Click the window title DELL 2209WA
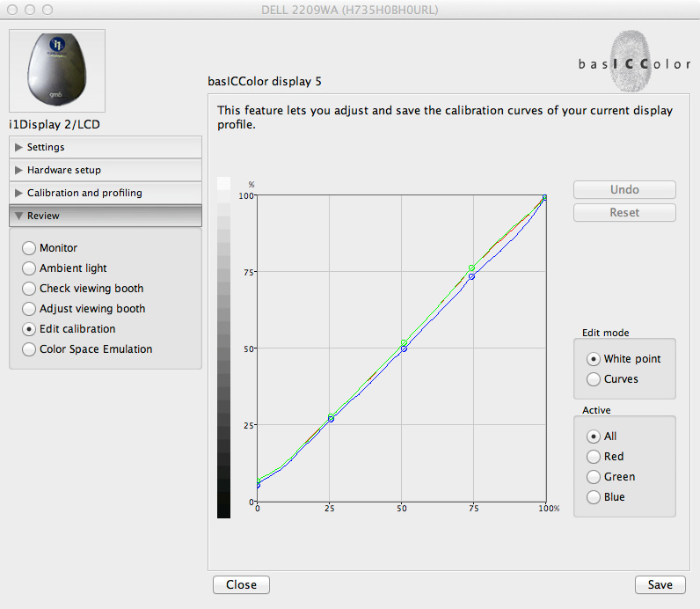This screenshot has height=609, width=700. 349,10
